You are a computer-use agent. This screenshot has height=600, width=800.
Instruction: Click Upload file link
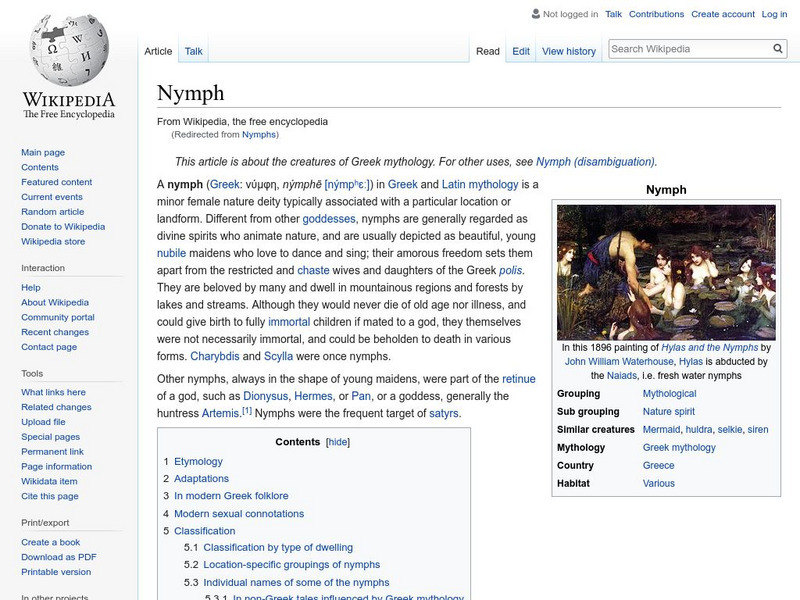[43, 421]
